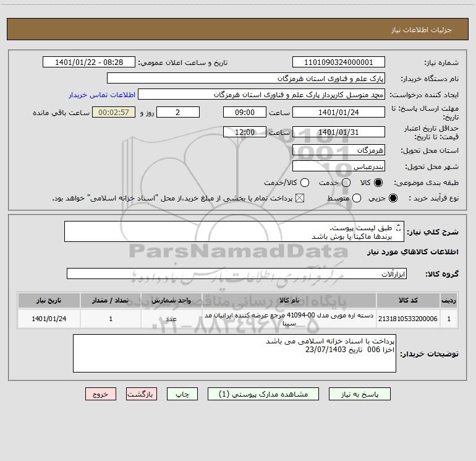Click the واحد شمارش column header
Viewport: 476px width, 461px height.
coord(171,300)
